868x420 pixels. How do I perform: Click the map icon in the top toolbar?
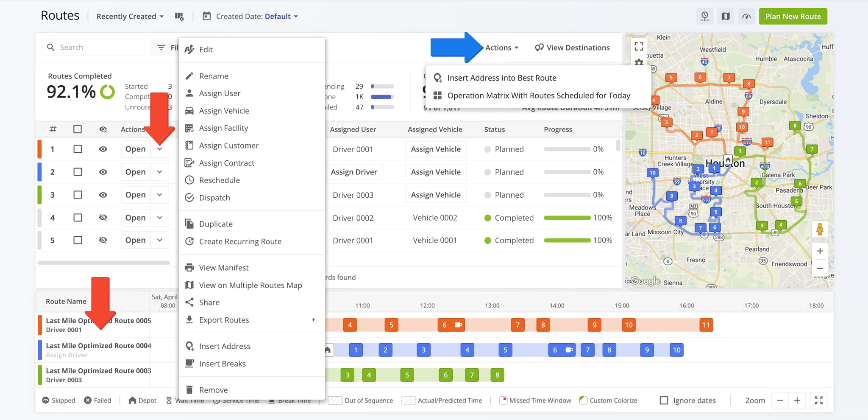click(x=726, y=16)
